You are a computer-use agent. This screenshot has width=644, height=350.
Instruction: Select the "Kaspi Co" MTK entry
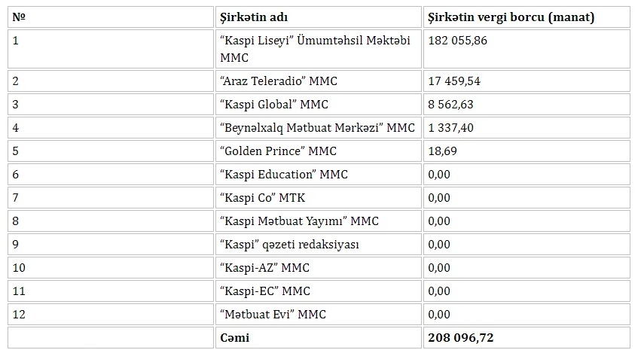262,198
